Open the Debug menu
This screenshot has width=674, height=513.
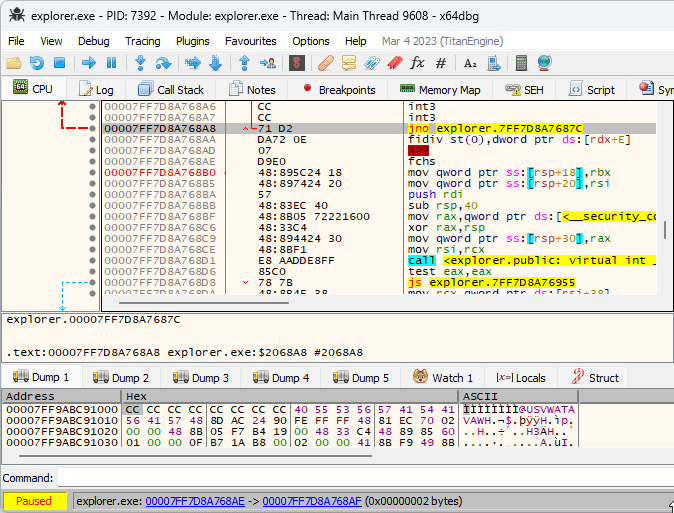coord(93,41)
